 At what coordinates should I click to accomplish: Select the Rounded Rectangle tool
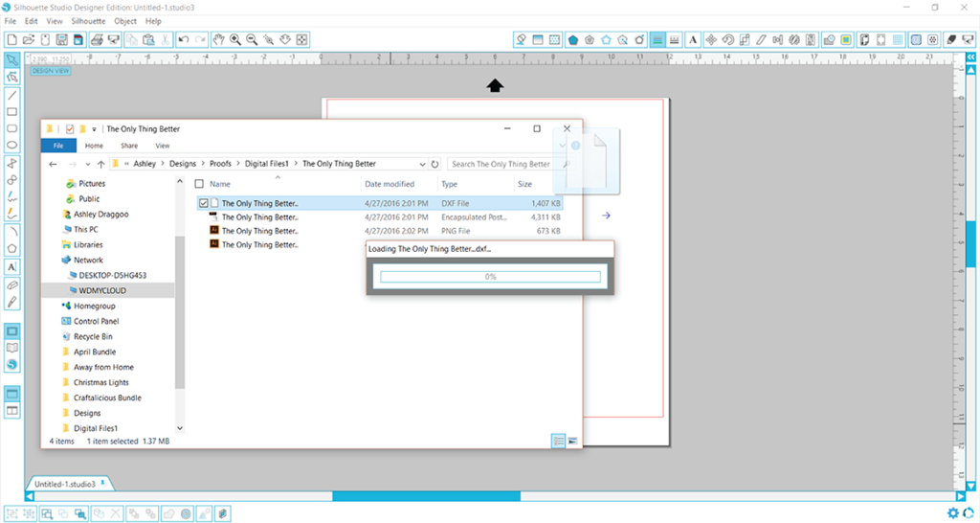[x=11, y=128]
